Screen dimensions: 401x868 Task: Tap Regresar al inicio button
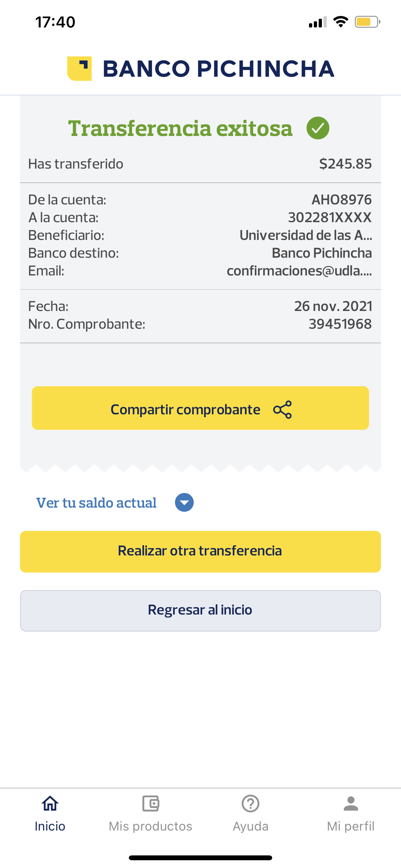(x=200, y=610)
